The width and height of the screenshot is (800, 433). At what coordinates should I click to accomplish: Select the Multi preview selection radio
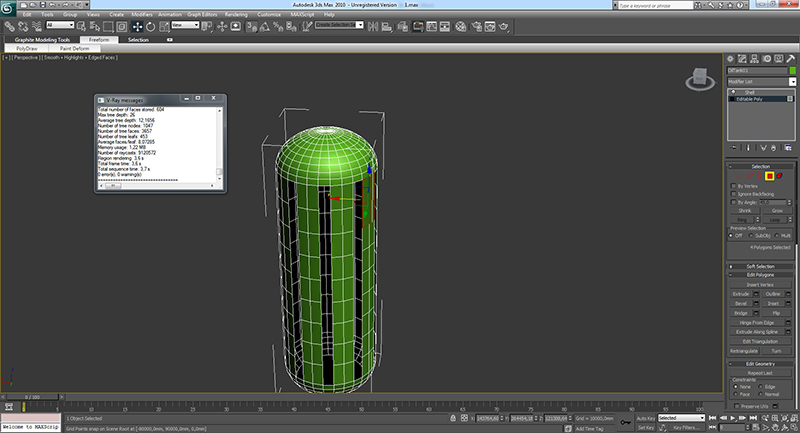[x=777, y=236]
